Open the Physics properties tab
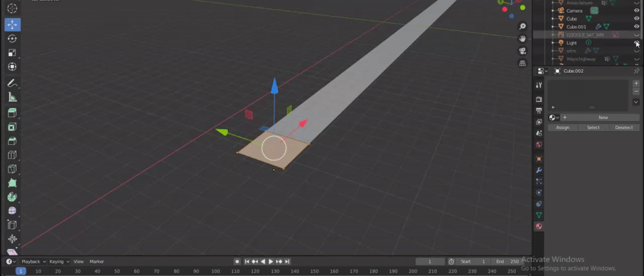644x276 pixels. tap(539, 193)
